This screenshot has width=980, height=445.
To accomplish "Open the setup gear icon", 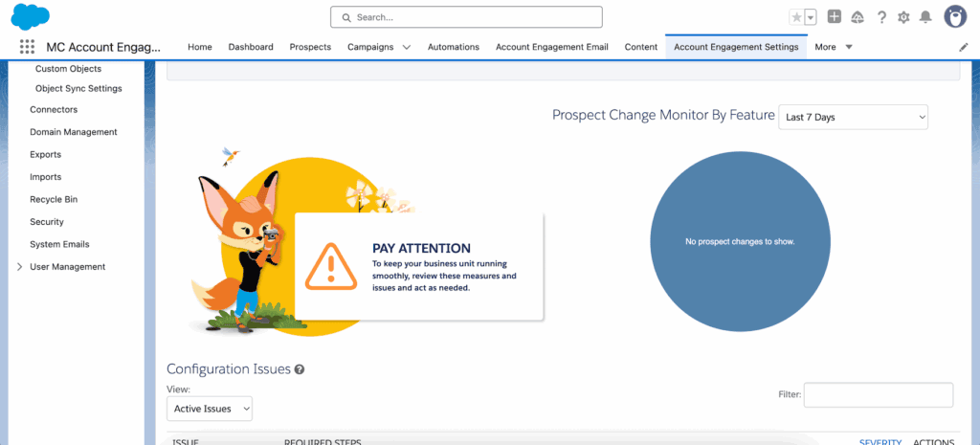I will tap(903, 17).
